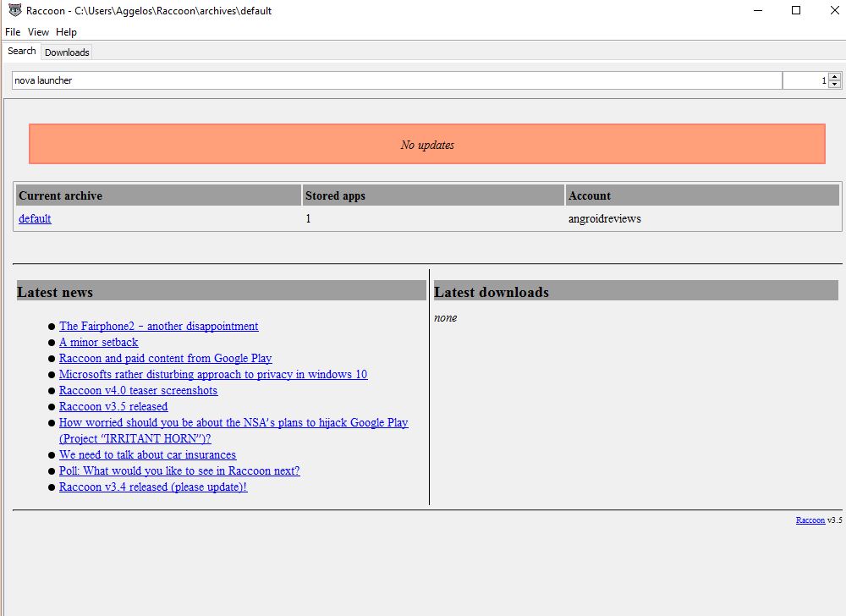Open A minor setback news link
The width and height of the screenshot is (846, 616).
(99, 342)
